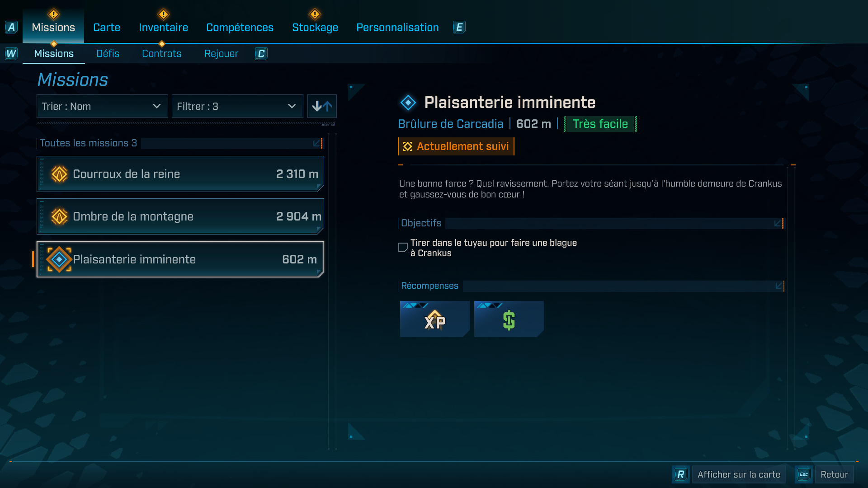Click the E key next tab icon
The width and height of the screenshot is (868, 488).
point(459,27)
